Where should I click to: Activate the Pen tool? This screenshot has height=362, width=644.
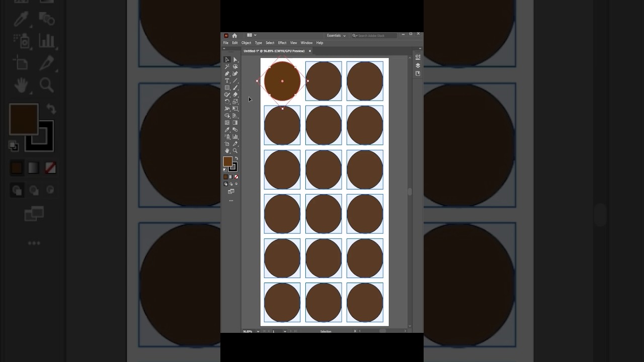(x=227, y=73)
